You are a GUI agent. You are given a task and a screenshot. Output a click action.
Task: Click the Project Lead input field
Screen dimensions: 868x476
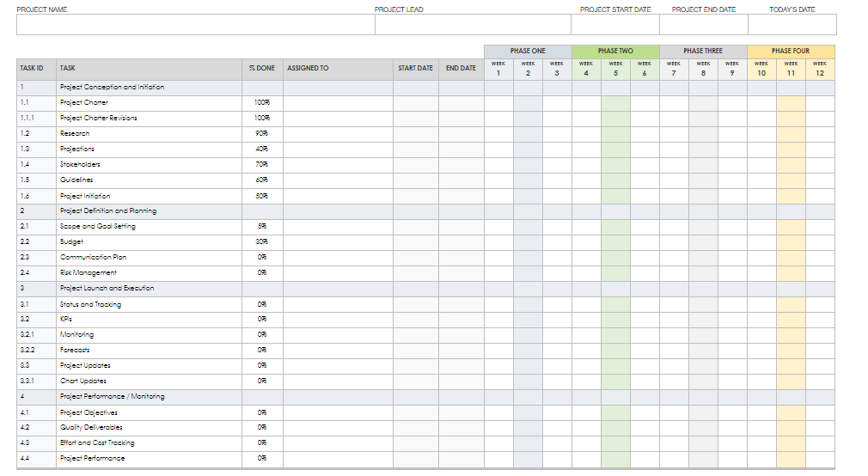point(473,25)
